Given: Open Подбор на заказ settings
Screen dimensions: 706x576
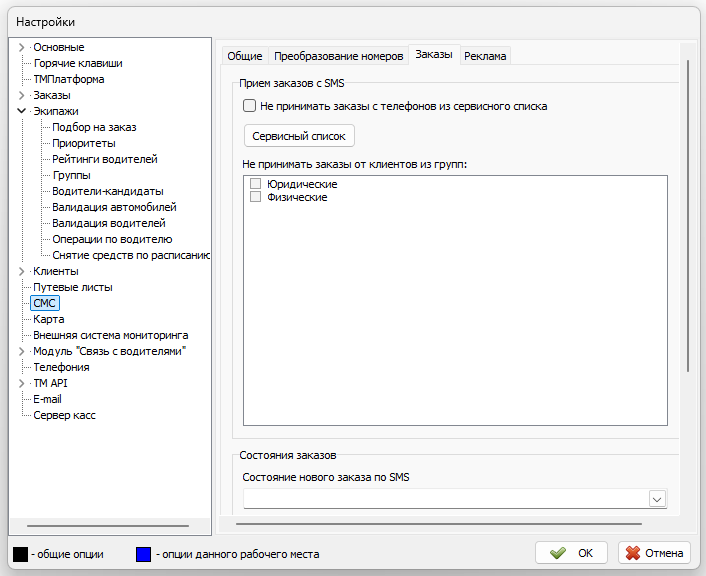Looking at the screenshot, I should (94, 127).
